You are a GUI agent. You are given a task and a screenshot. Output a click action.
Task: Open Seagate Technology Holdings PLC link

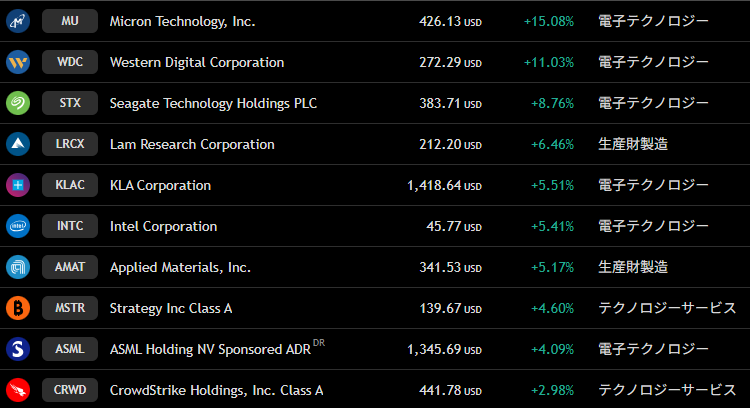coord(213,103)
